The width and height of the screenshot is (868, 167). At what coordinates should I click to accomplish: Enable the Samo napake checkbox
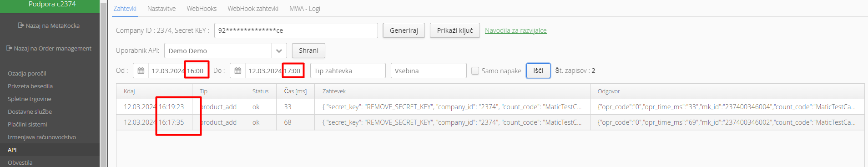pyautogui.click(x=475, y=71)
